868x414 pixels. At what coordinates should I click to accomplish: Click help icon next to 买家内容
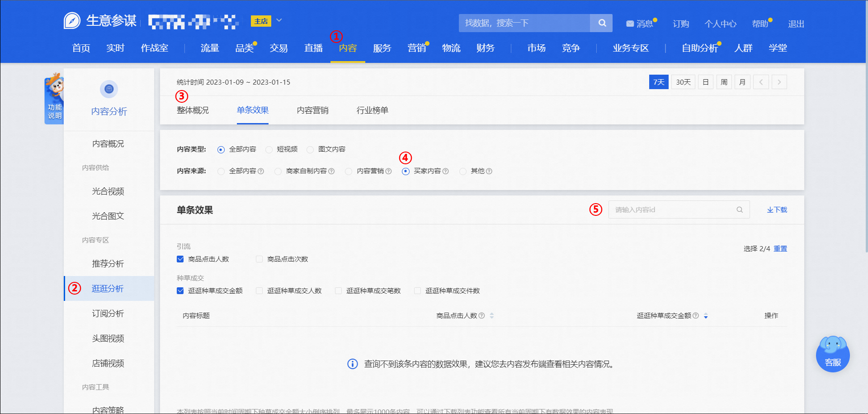coord(445,171)
